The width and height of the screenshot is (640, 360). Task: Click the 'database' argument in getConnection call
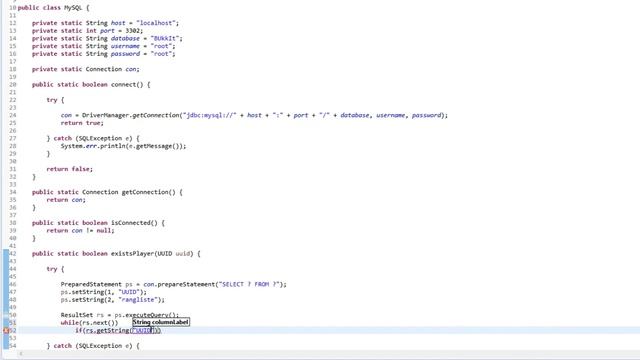coord(354,116)
